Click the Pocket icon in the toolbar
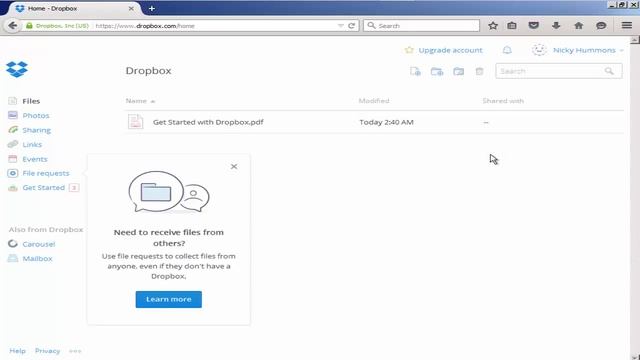This screenshot has height=360, width=640. 533,26
